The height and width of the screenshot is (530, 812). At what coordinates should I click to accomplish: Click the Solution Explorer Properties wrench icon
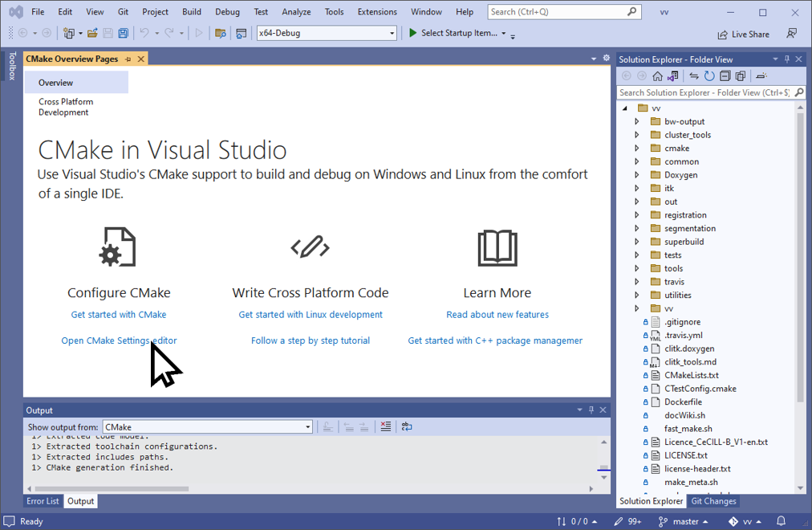[761, 76]
